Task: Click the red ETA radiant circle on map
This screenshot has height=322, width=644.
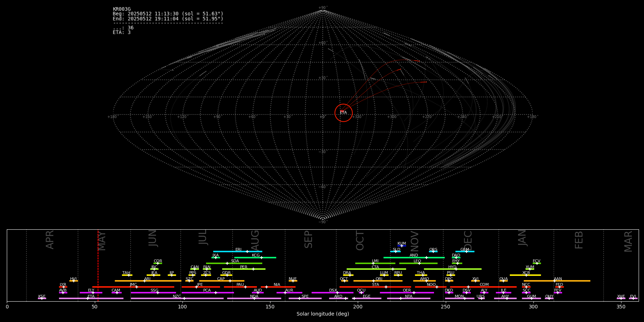Action: point(343,113)
